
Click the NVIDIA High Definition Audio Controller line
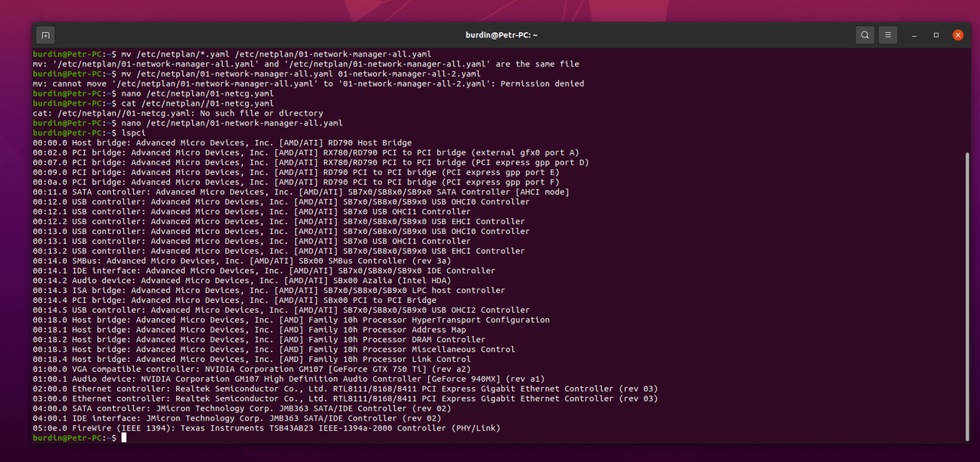pos(289,379)
